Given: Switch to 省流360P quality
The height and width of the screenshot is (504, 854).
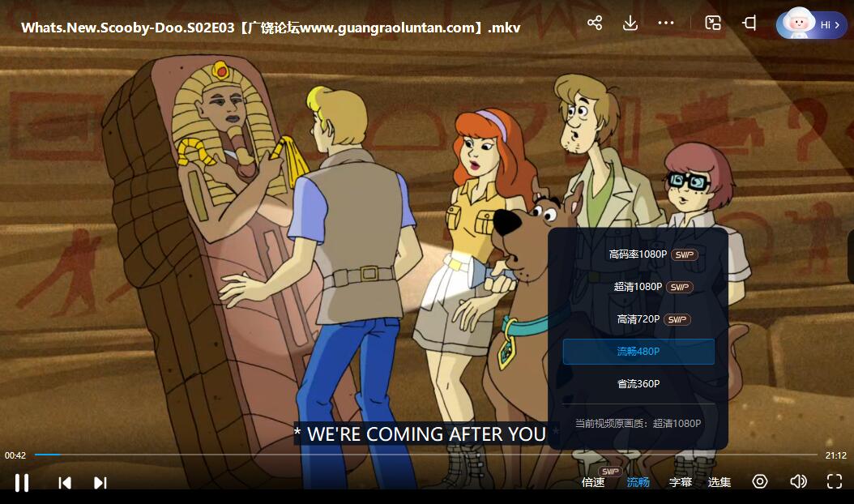Looking at the screenshot, I should [x=638, y=383].
